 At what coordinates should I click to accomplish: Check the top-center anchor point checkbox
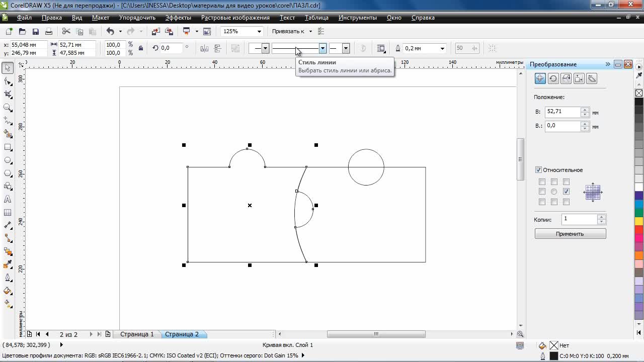[x=554, y=182]
